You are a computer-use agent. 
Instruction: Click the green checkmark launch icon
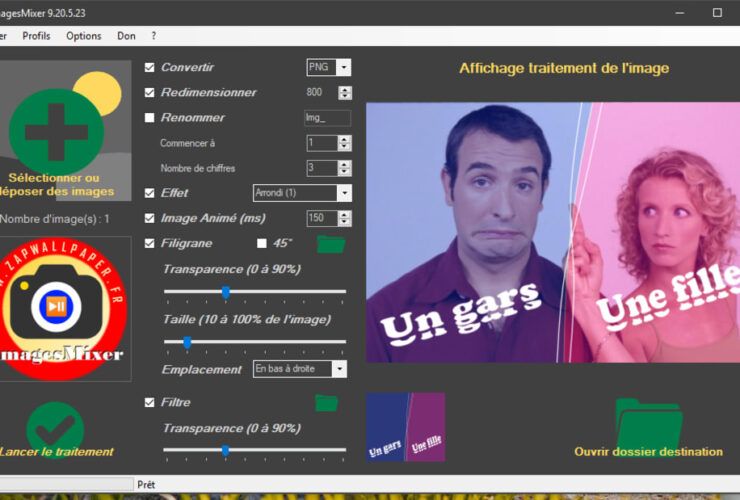coord(55,428)
